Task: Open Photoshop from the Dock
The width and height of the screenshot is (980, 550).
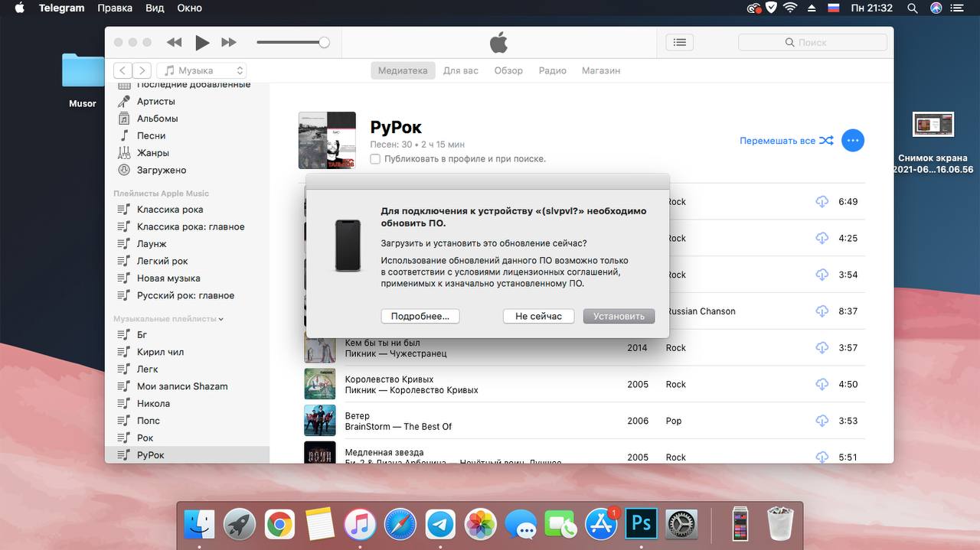Action: (x=642, y=524)
